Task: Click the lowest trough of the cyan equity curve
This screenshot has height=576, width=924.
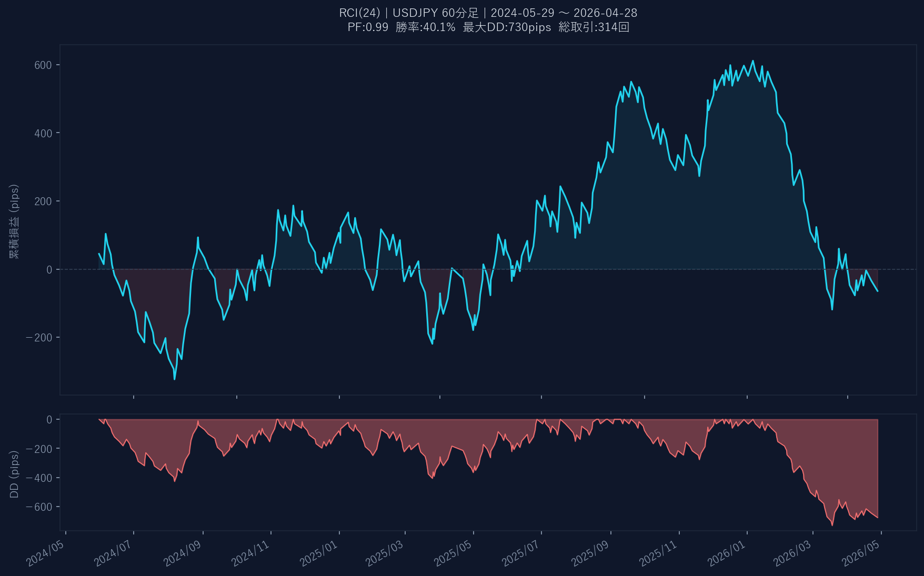Action: tap(175, 379)
